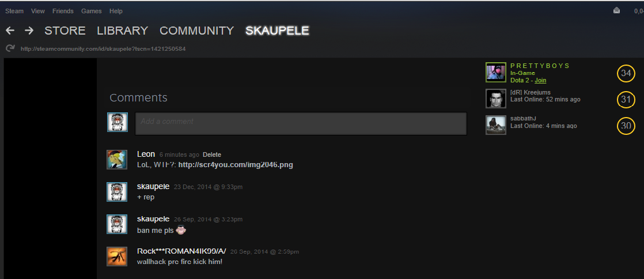Open the inbox envelope icon
The image size is (644, 279).
tap(616, 11)
